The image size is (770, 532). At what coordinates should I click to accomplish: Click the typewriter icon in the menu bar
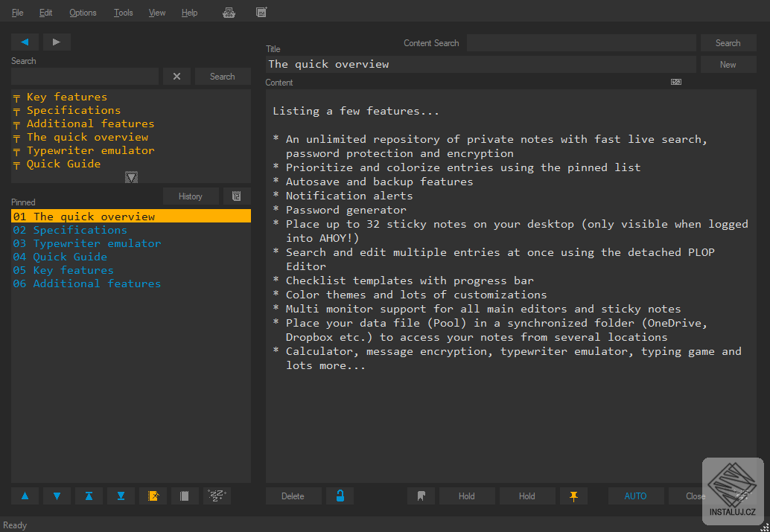(229, 12)
